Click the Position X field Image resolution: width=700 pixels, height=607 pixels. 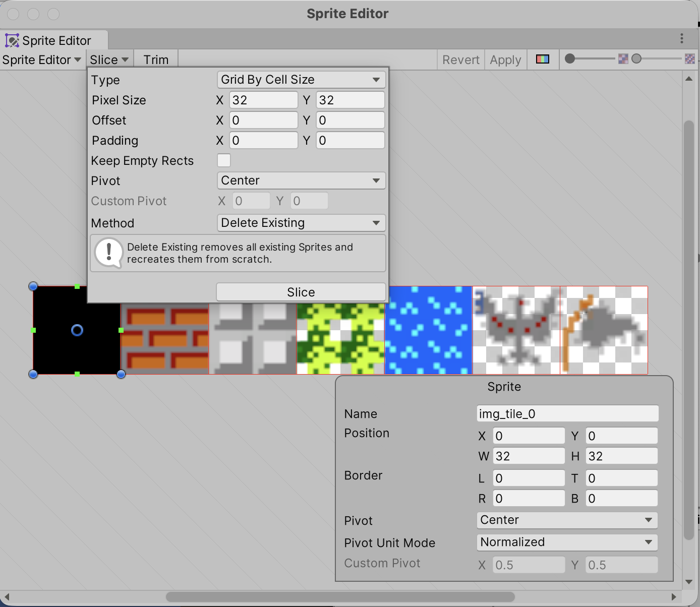point(529,436)
